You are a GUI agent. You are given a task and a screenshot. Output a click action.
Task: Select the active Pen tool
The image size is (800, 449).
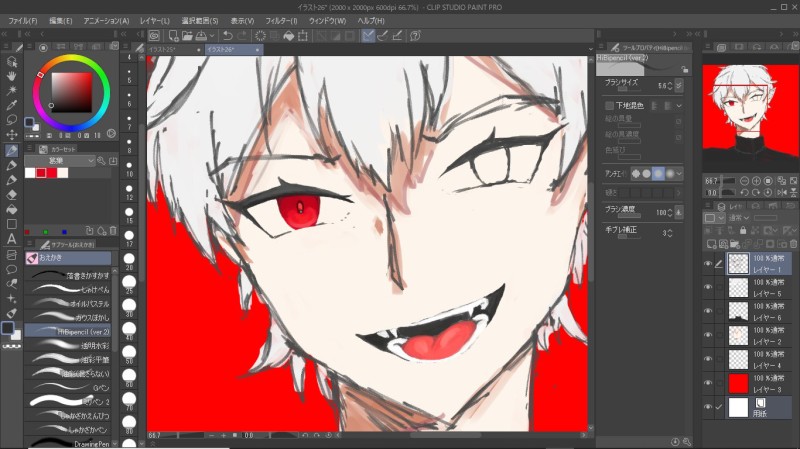point(11,150)
